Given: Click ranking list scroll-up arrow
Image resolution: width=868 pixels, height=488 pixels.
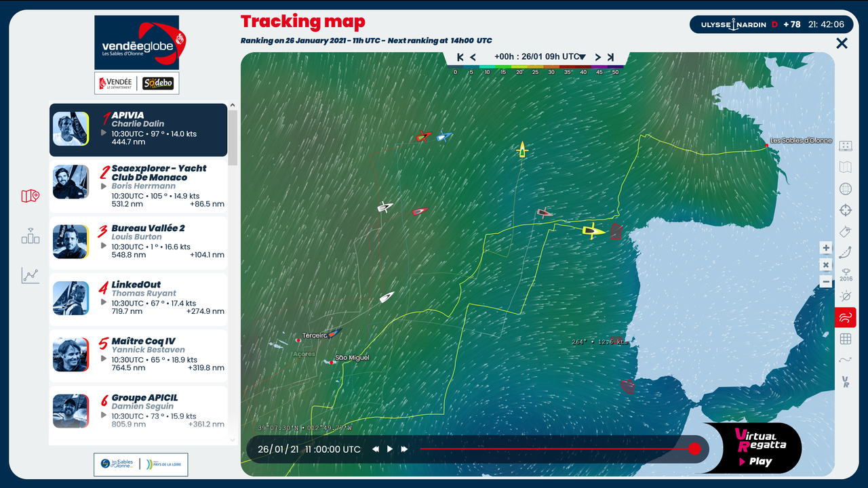Looking at the screenshot, I should pyautogui.click(x=233, y=106).
